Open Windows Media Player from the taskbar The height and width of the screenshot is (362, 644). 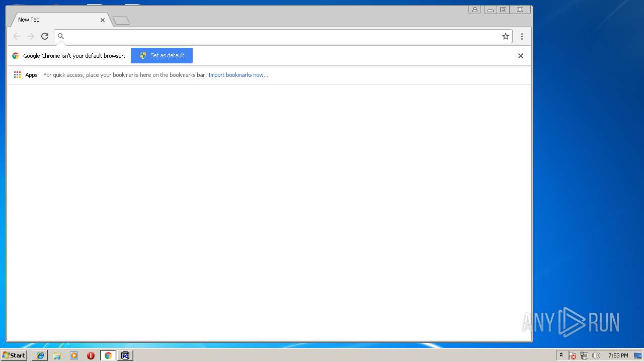[x=74, y=355]
